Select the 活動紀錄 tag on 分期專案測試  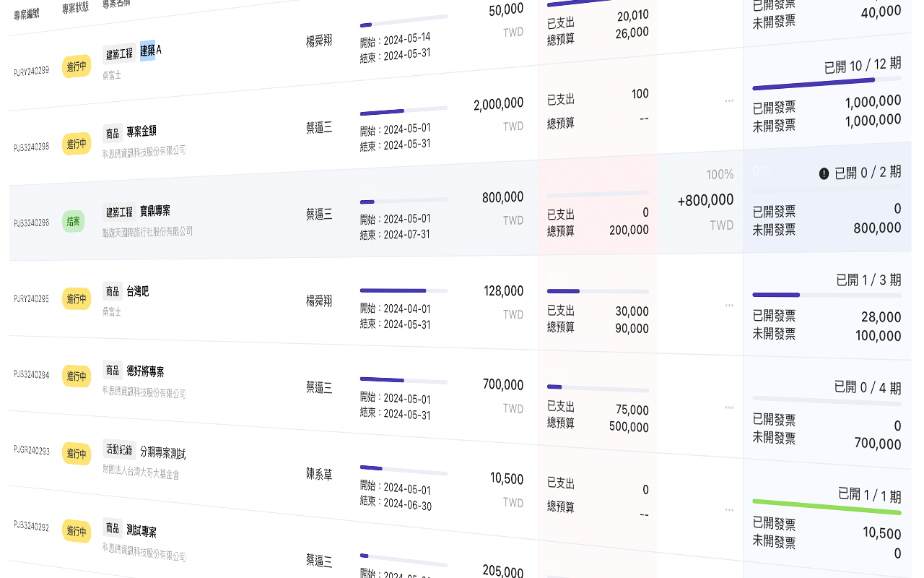(119, 449)
